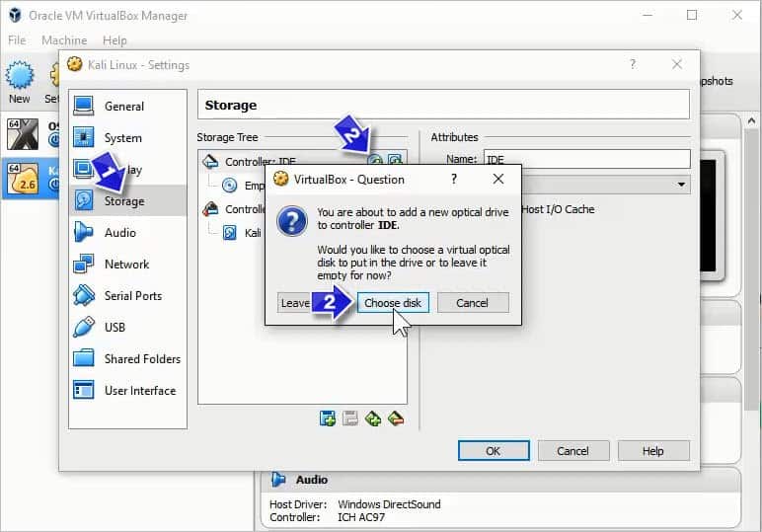Open the Audio settings category

[x=127, y=232]
